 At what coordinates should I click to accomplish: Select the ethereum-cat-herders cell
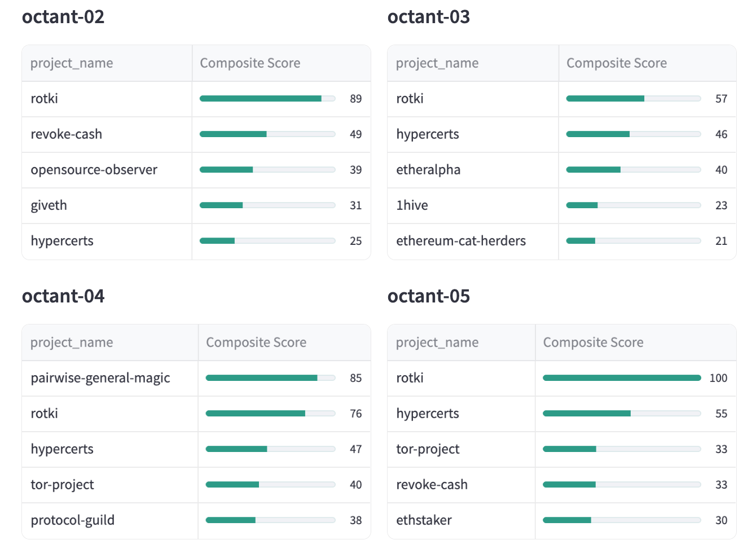[461, 241]
